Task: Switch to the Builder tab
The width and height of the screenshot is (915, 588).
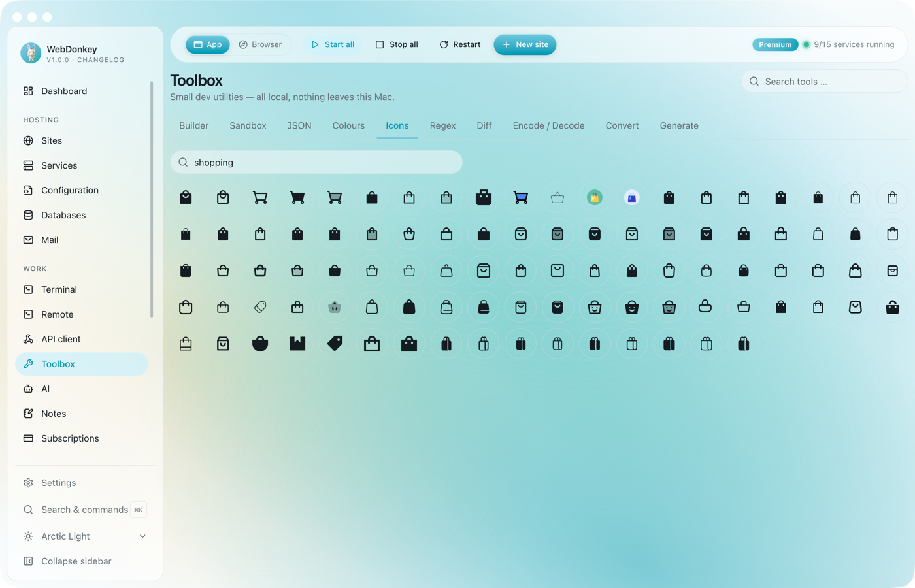Action: pyautogui.click(x=194, y=125)
